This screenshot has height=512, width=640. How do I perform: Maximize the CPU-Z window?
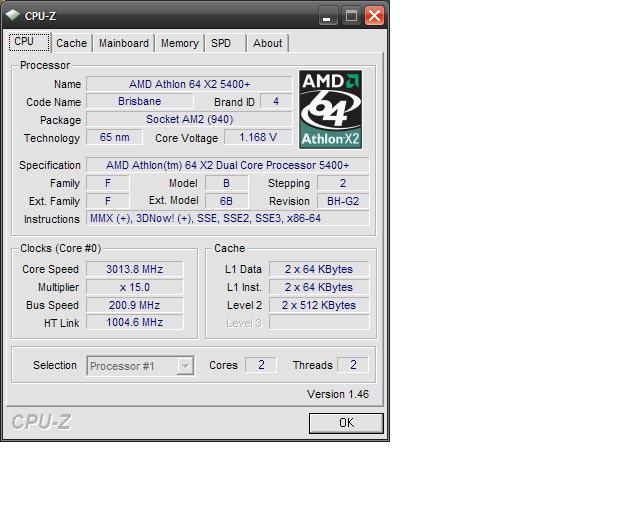coord(351,16)
